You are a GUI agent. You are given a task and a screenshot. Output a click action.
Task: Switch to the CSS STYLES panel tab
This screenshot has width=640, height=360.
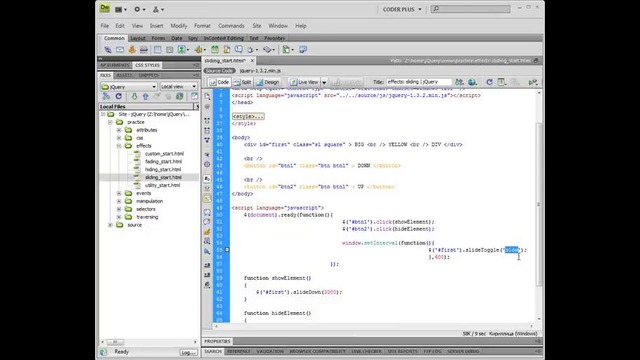point(147,65)
